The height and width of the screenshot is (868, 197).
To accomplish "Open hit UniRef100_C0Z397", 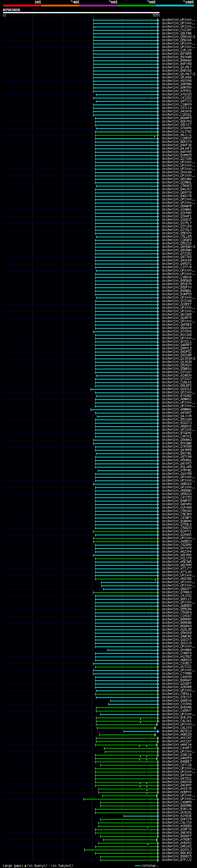I will pos(177,30).
